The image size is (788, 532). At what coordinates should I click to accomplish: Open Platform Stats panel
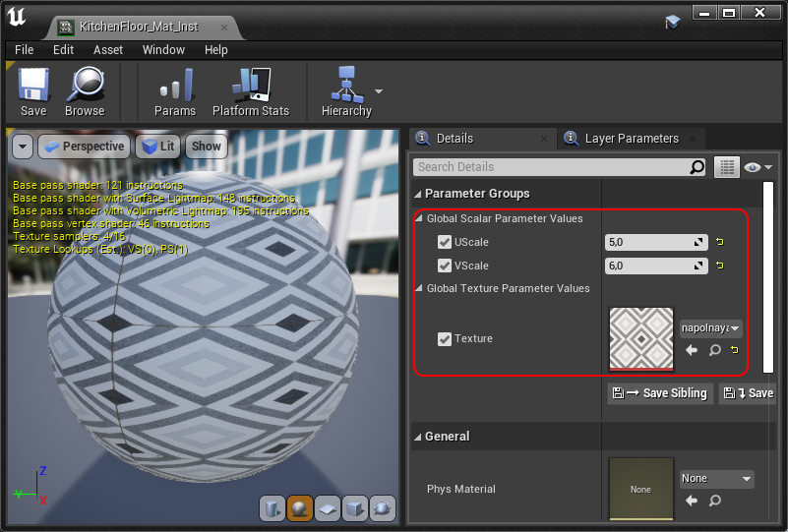point(251,91)
